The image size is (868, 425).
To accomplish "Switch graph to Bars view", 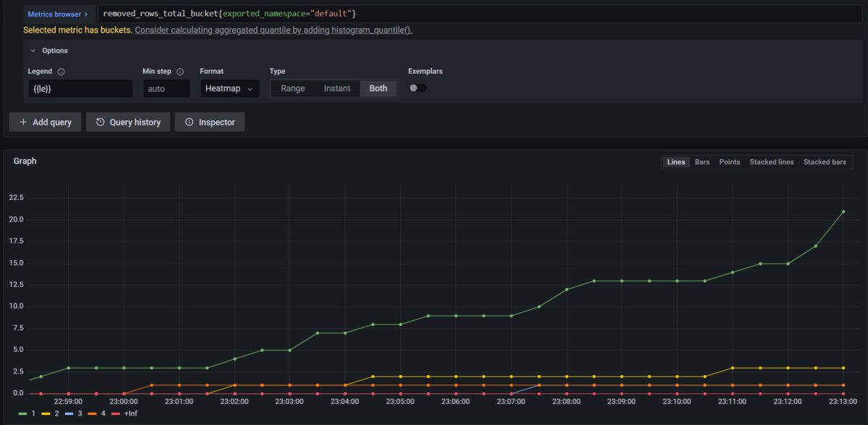I will tap(702, 162).
